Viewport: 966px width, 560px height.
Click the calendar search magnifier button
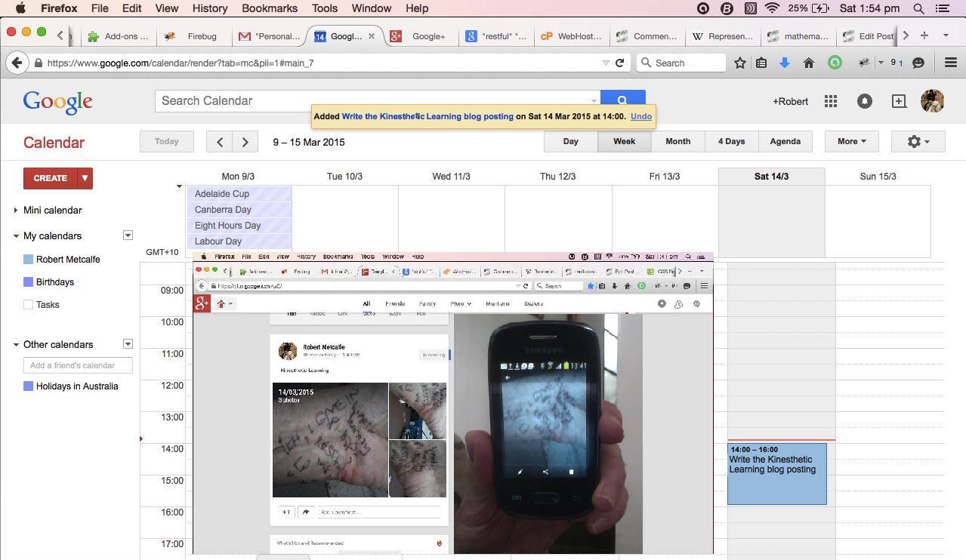(622, 100)
